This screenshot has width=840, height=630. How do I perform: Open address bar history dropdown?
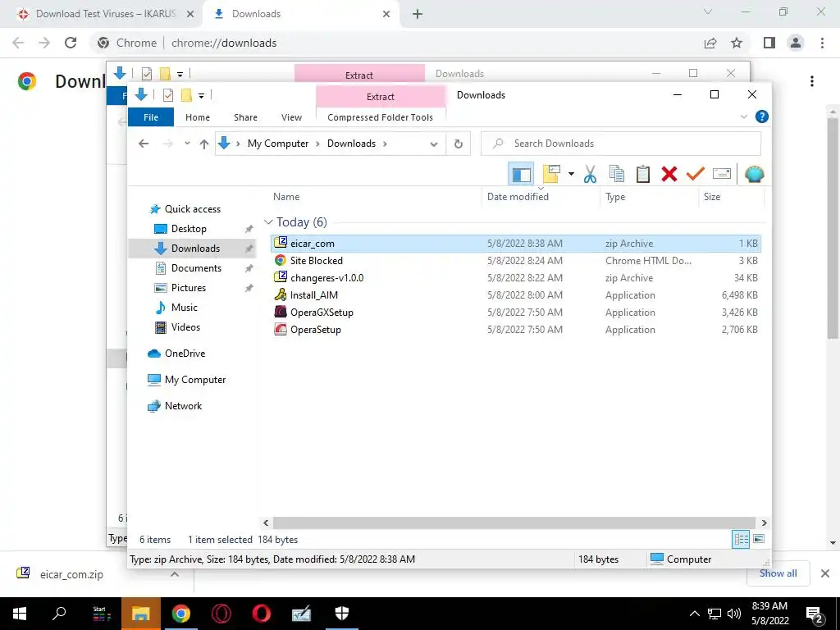coord(434,144)
